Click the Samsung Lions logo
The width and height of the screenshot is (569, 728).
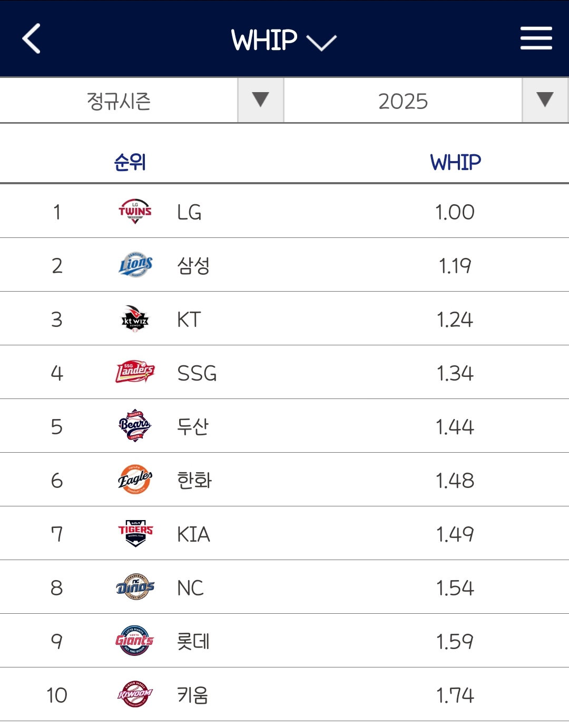pyautogui.click(x=135, y=265)
